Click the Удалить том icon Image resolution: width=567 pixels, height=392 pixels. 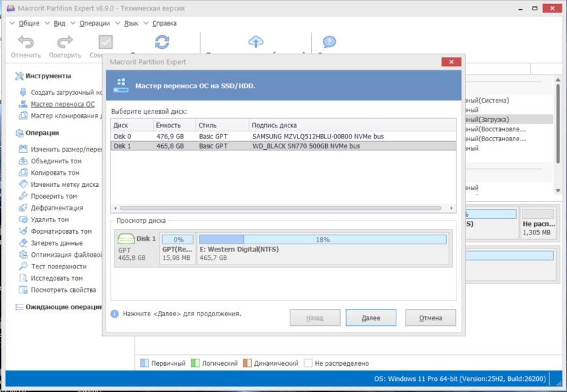pos(24,220)
